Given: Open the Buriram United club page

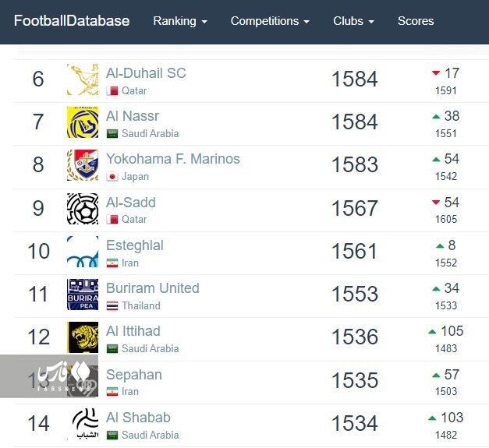Looking at the screenshot, I should point(153,288).
